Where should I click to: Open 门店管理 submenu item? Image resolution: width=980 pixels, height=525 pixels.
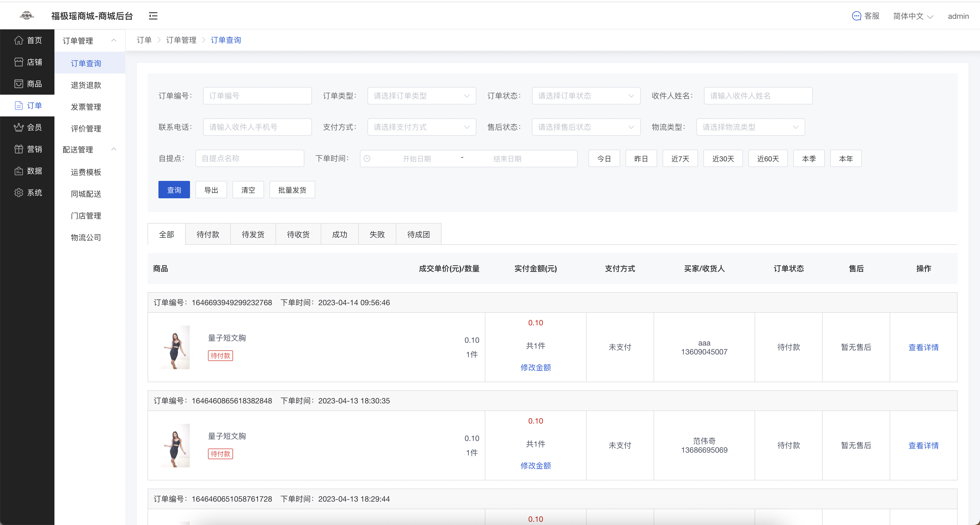90,215
